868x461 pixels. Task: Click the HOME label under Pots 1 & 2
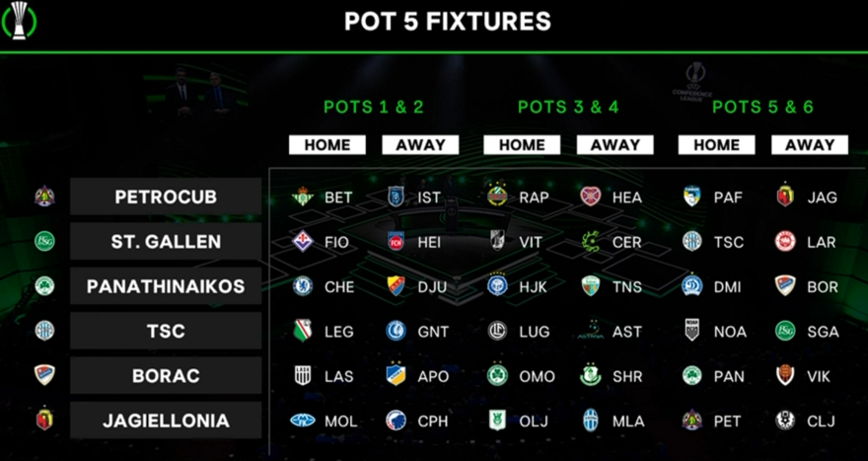click(327, 145)
